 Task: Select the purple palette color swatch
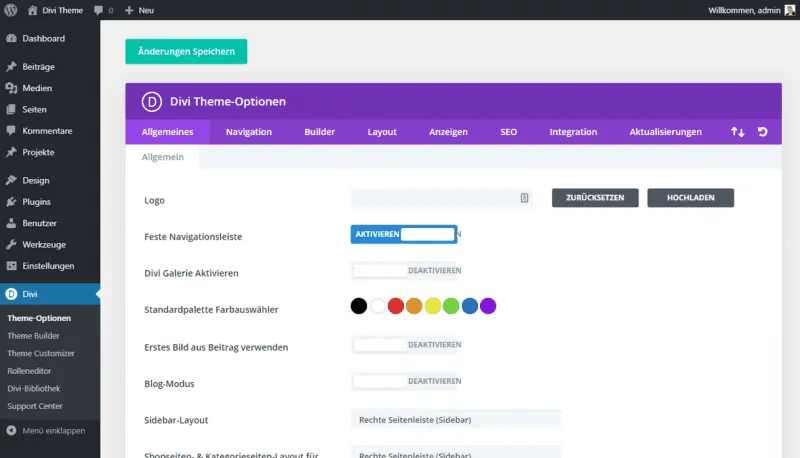[x=488, y=306]
